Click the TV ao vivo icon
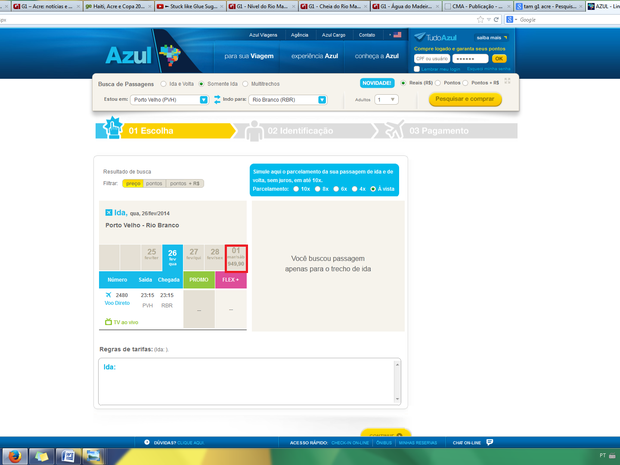Viewport: 620px width, 465px height. [x=109, y=323]
